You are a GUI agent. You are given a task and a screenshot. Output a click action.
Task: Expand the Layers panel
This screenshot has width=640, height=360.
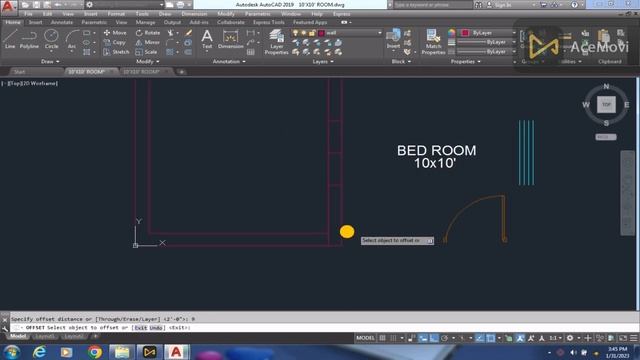(323, 62)
